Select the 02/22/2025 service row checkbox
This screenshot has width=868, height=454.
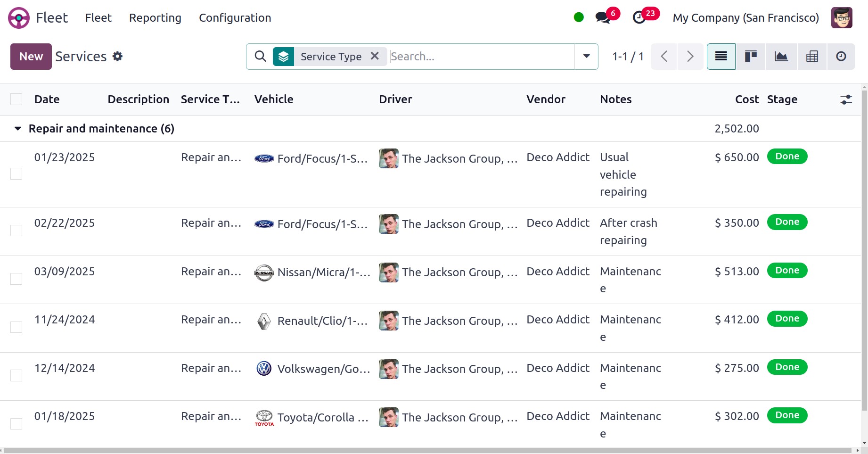[16, 231]
